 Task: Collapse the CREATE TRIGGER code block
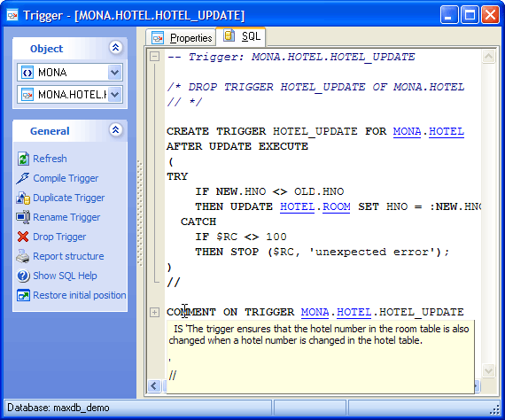coord(154,57)
